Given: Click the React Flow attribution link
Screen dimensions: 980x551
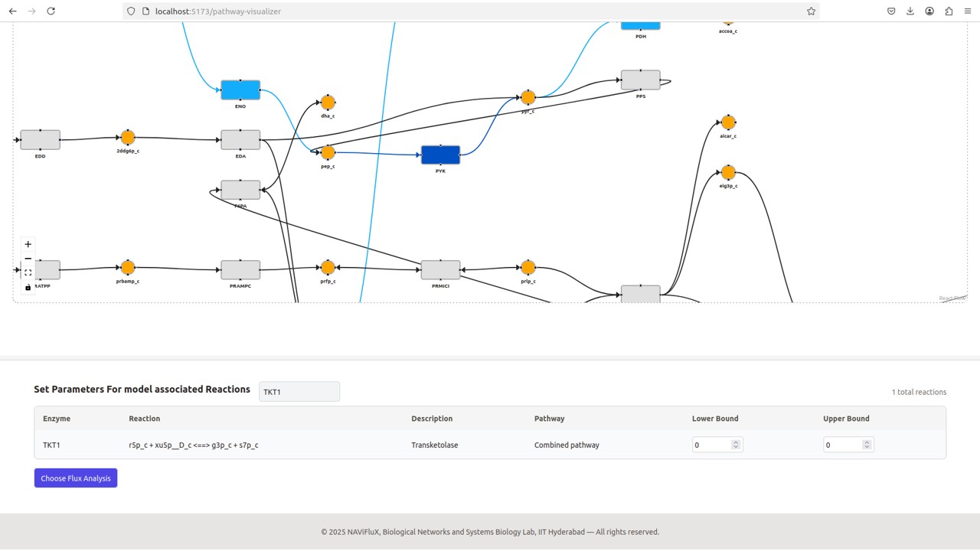Looking at the screenshot, I should click(952, 298).
